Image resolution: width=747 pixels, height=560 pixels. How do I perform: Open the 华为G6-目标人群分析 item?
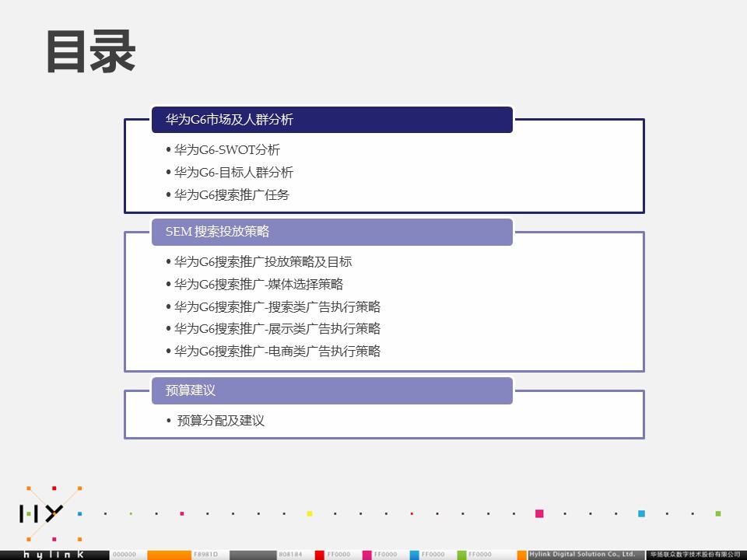[x=233, y=173]
